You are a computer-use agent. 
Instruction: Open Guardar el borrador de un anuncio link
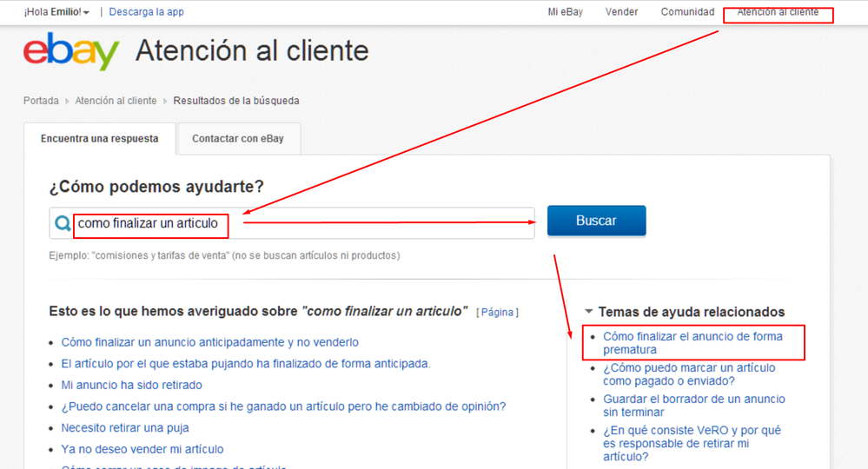coord(694,406)
